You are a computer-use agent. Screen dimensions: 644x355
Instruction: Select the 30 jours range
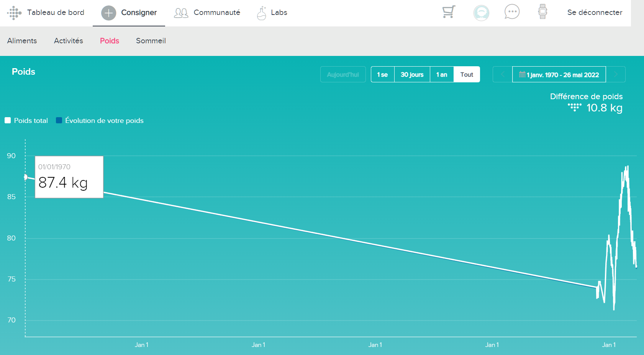[x=412, y=74]
